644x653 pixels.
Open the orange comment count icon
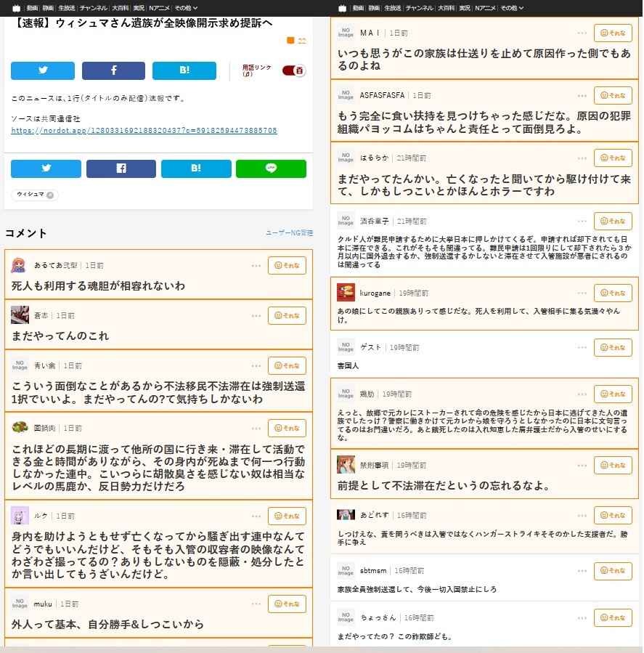[x=290, y=41]
